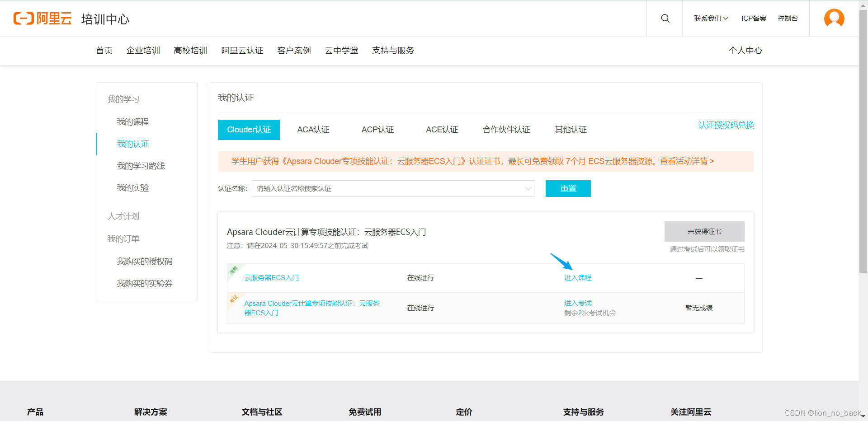
Task: Click the user avatar icon
Action: (834, 18)
